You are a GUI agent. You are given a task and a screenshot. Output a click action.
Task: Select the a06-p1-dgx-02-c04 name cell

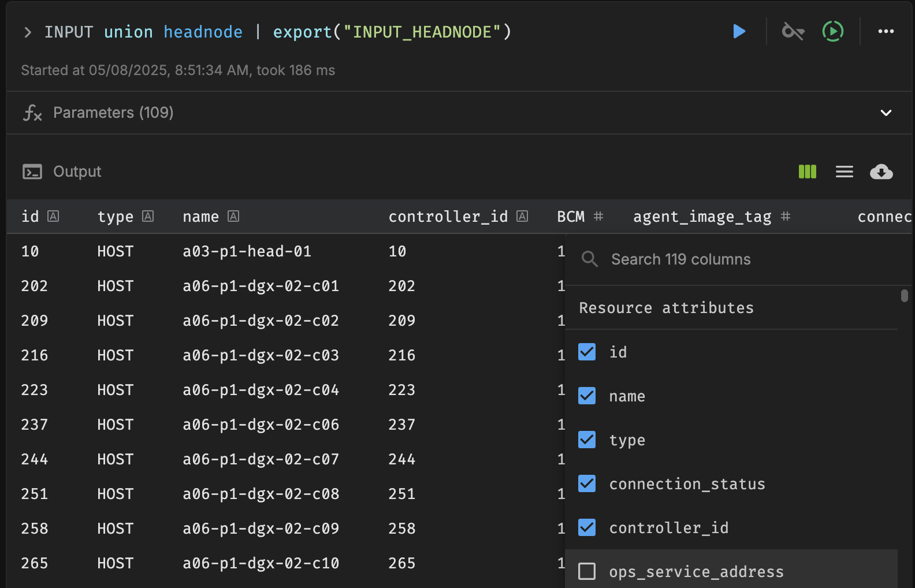(x=261, y=390)
